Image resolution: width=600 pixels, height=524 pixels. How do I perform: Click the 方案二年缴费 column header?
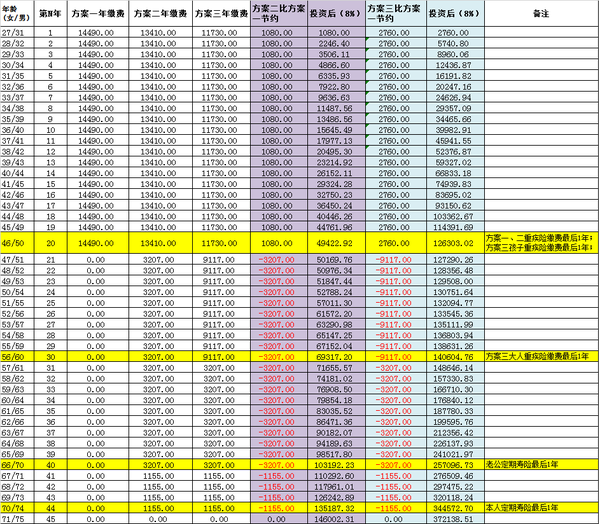point(161,14)
